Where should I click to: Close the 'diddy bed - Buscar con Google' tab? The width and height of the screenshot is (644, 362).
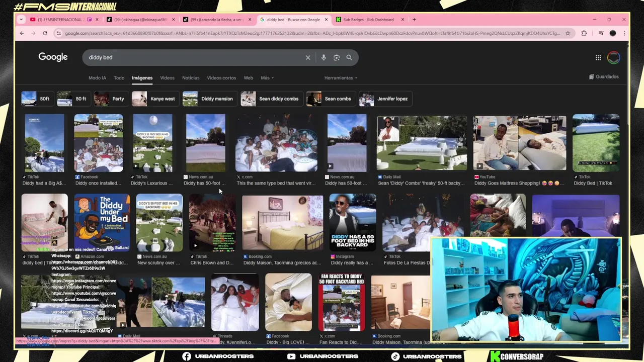click(x=326, y=20)
